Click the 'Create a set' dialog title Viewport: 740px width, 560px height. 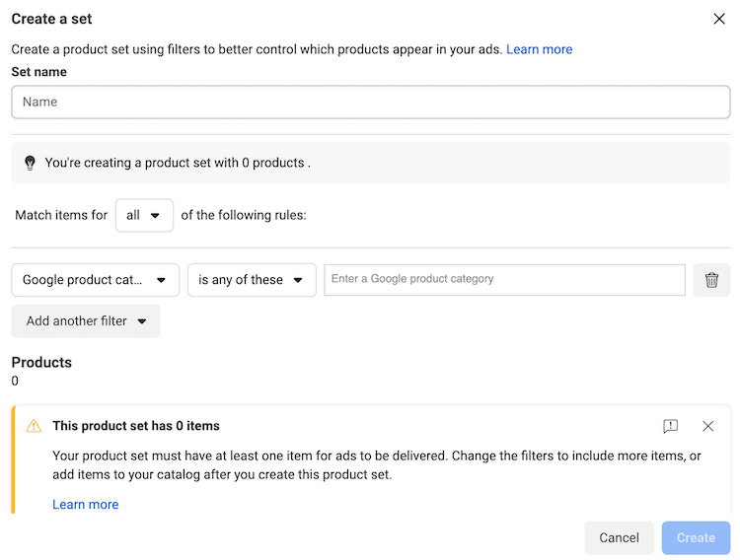tap(51, 19)
